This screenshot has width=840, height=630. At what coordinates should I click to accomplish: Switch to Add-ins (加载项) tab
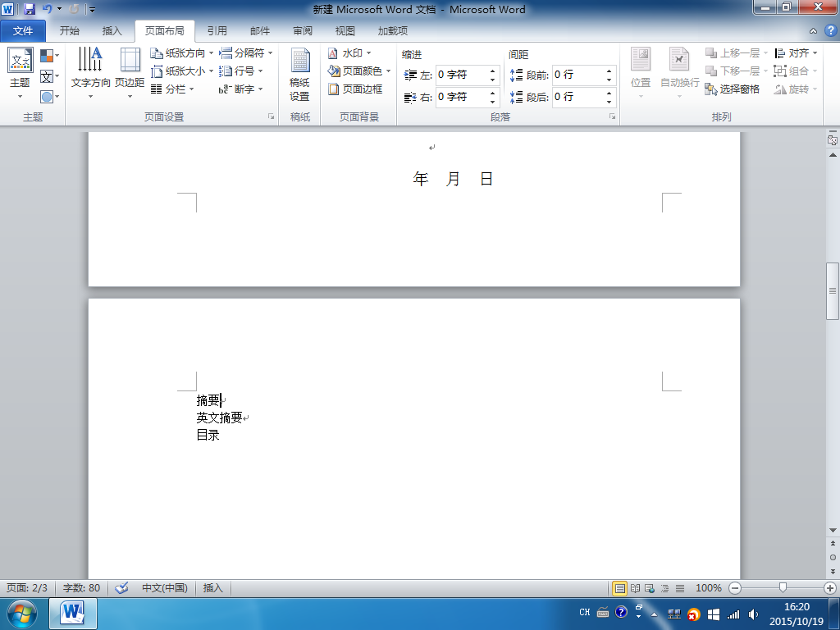393,31
